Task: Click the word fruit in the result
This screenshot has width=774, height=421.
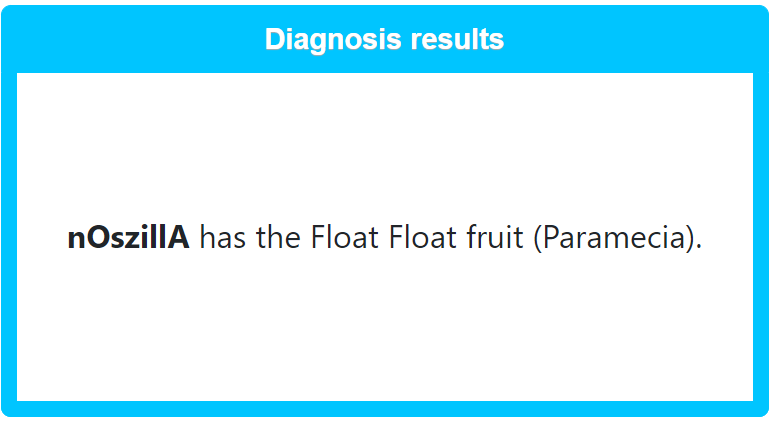Action: pyautogui.click(x=495, y=237)
